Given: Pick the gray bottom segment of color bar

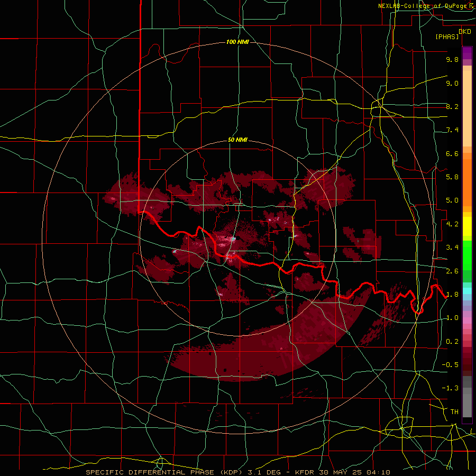Looking at the screenshot, I should coord(467,404).
